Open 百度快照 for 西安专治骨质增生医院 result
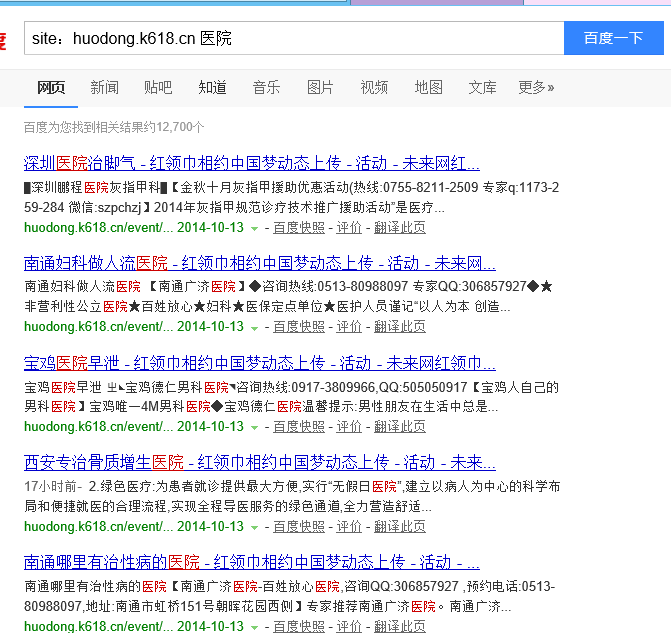Screen dimensions: 671x633 point(299,526)
